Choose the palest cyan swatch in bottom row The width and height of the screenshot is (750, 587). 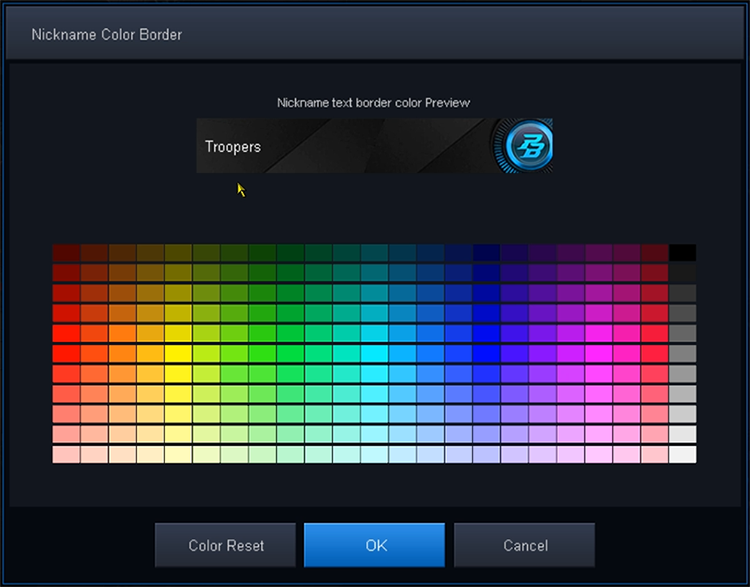point(375,454)
